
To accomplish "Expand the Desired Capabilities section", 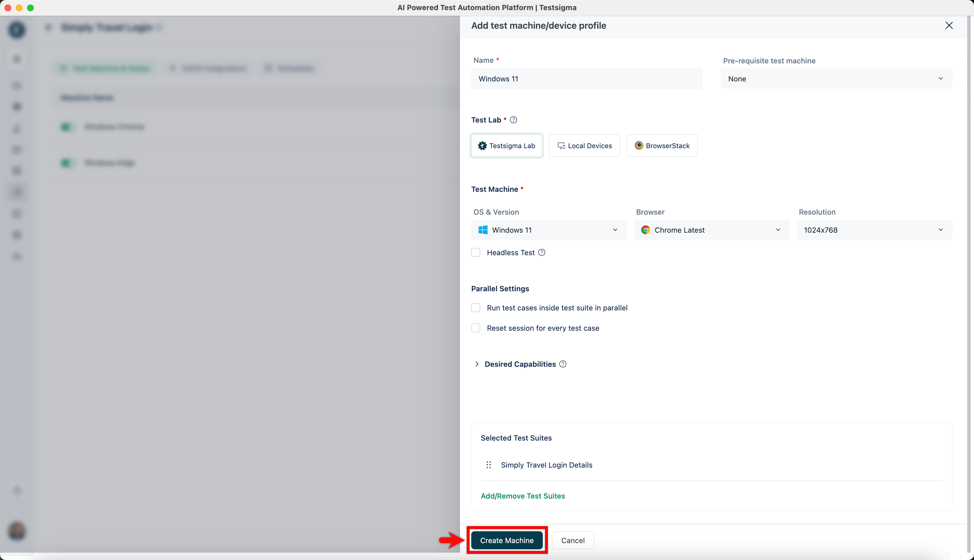I will click(477, 364).
